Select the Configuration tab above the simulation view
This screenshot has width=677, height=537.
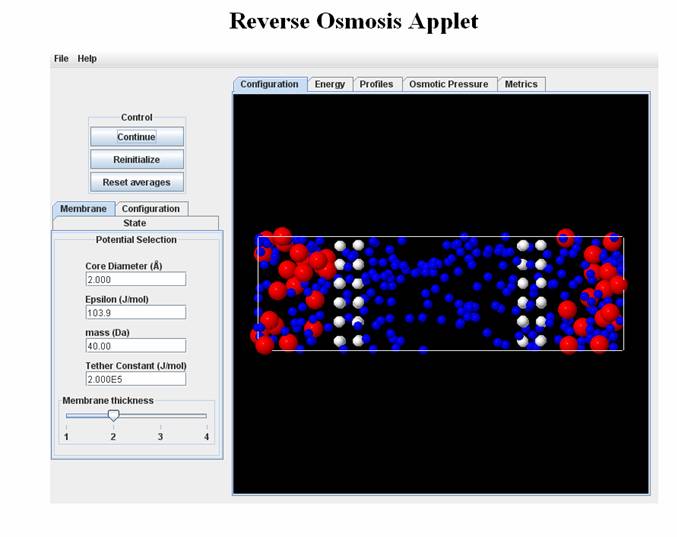[269, 84]
